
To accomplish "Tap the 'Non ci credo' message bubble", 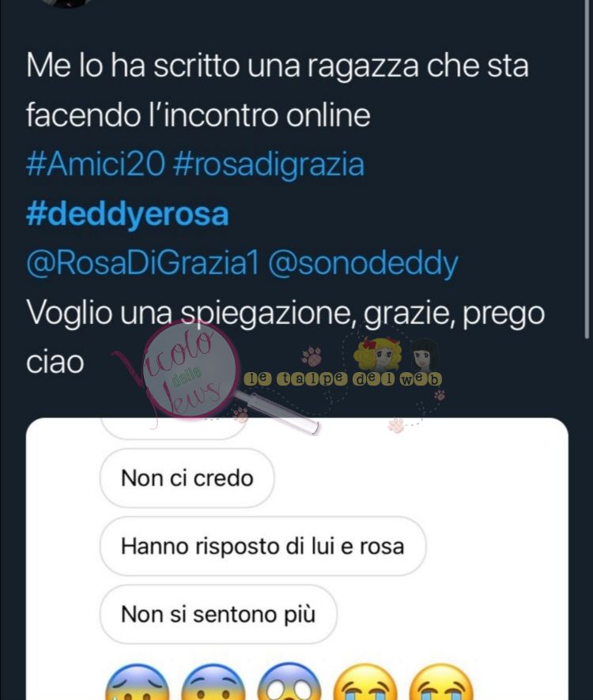I will click(187, 478).
